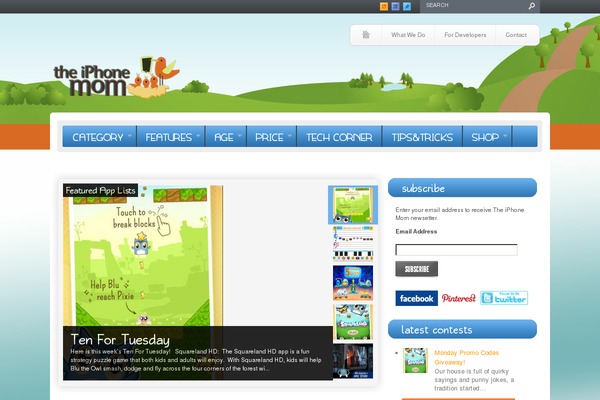
Task: Click the latest contests section header
Action: (x=462, y=329)
